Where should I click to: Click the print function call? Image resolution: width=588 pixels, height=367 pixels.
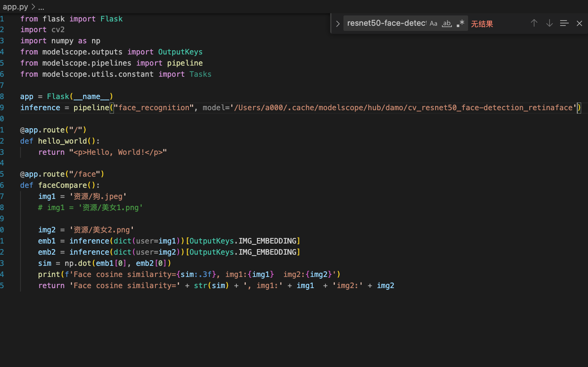(49, 274)
